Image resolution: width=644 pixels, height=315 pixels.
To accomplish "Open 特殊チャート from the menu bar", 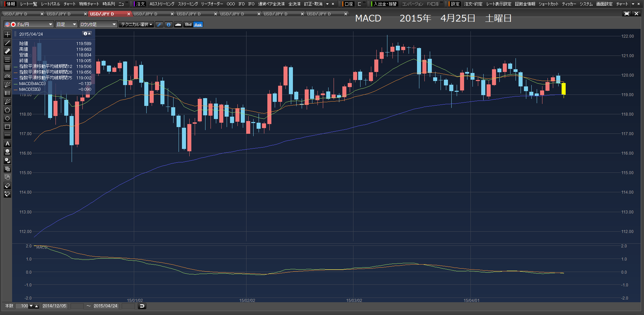I will tap(89, 4).
